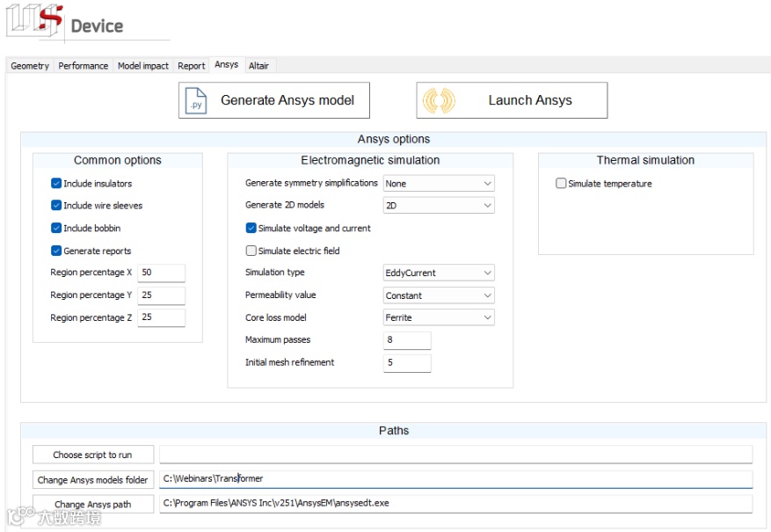Image resolution: width=771 pixels, height=532 pixels.
Task: Enable Simulate electric field
Action: click(x=251, y=251)
